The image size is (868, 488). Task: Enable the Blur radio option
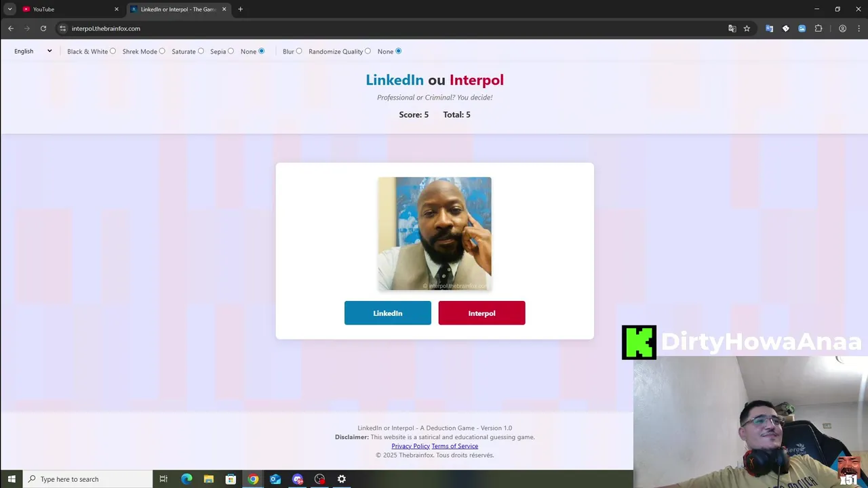(x=299, y=51)
